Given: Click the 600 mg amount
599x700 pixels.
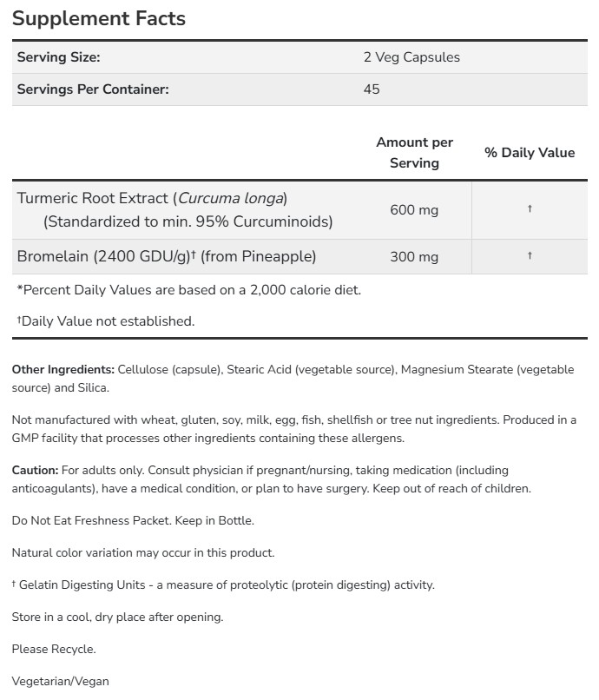Looking at the screenshot, I should [414, 210].
